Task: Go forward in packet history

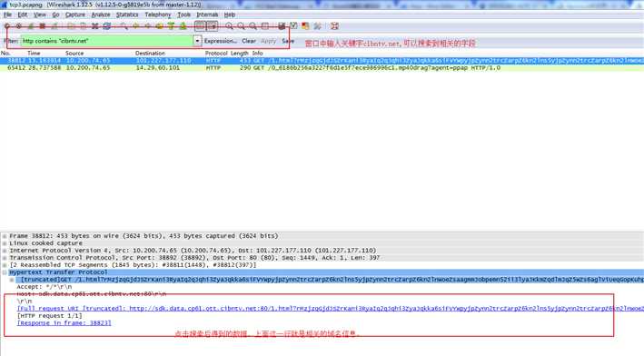Action: click(x=147, y=25)
